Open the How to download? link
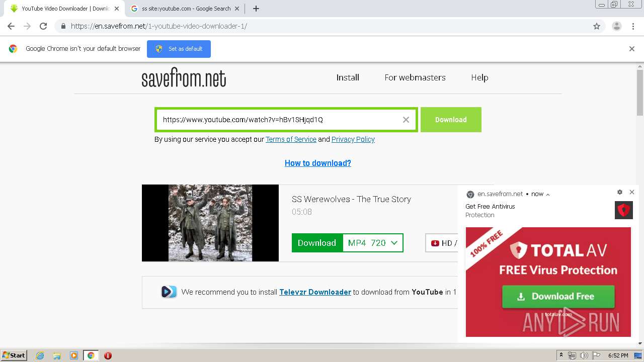 (318, 163)
